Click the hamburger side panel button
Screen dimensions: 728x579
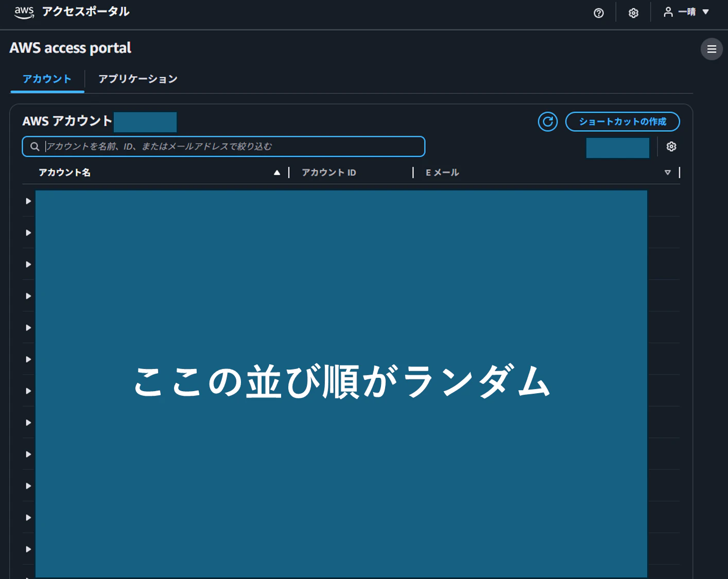[x=712, y=49]
